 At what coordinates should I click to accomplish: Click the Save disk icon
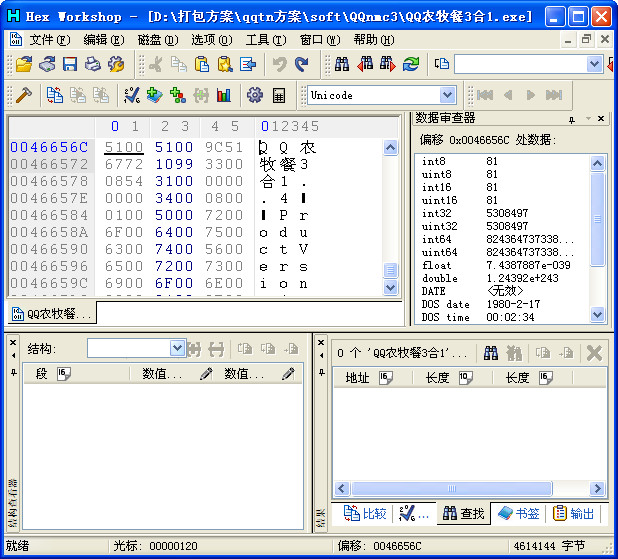point(70,64)
